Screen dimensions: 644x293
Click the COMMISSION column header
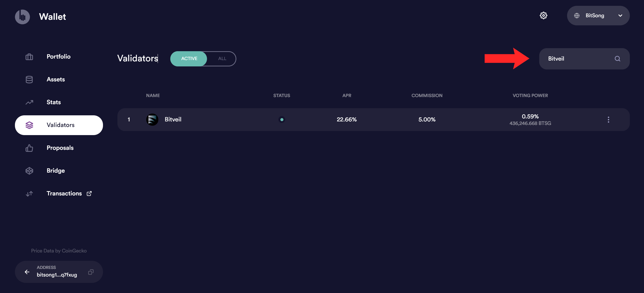[x=427, y=96]
